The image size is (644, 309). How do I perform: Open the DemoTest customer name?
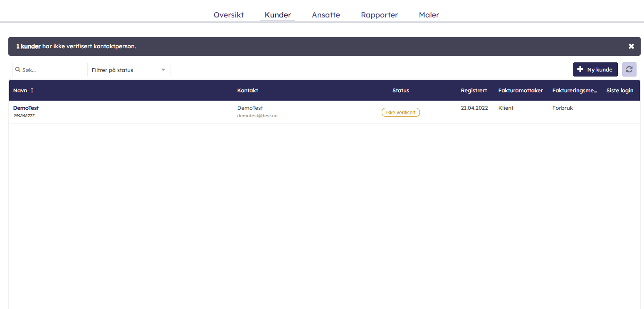(x=26, y=108)
